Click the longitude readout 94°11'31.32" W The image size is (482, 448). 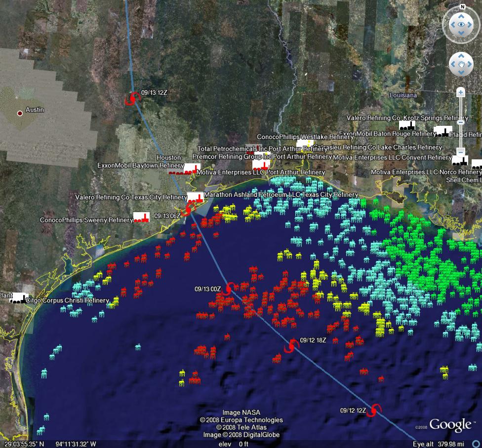pyautogui.click(x=76, y=444)
